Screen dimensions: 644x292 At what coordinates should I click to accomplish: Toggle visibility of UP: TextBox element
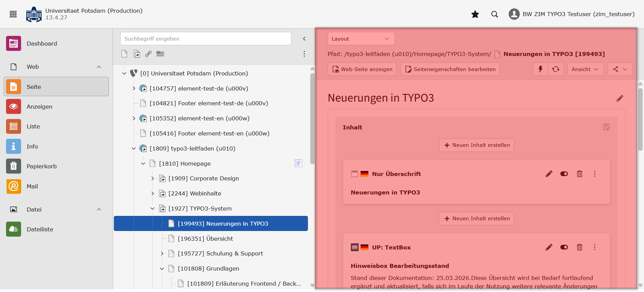[x=564, y=247]
